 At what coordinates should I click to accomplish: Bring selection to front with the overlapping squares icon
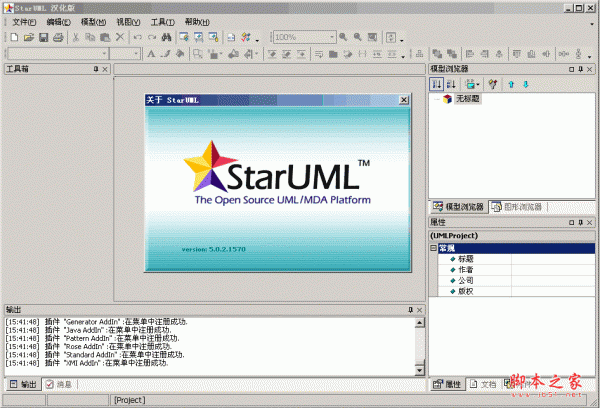(x=437, y=54)
